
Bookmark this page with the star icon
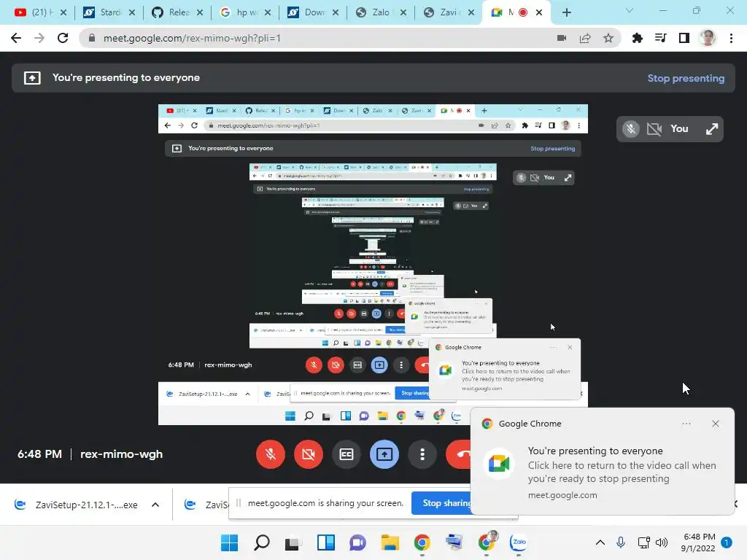608,38
